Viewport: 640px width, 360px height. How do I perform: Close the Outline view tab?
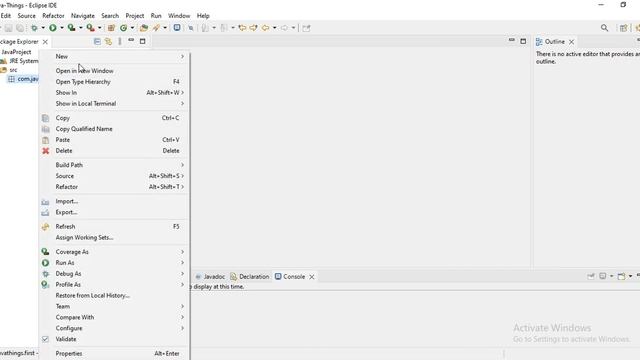[x=571, y=42]
